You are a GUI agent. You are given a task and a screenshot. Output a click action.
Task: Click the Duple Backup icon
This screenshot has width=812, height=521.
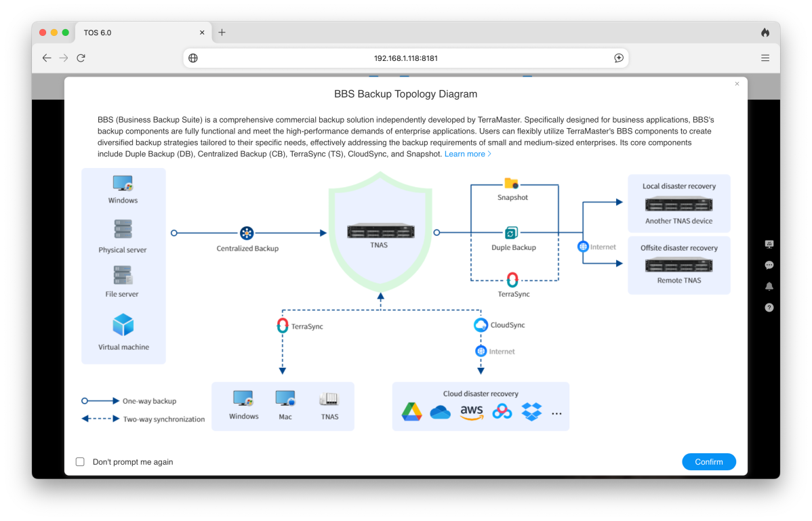tap(512, 233)
